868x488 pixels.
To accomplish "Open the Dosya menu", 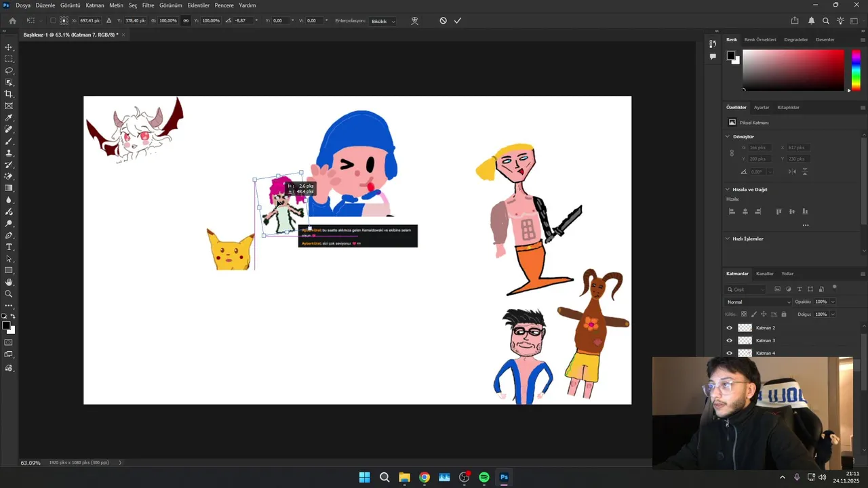I will point(23,5).
